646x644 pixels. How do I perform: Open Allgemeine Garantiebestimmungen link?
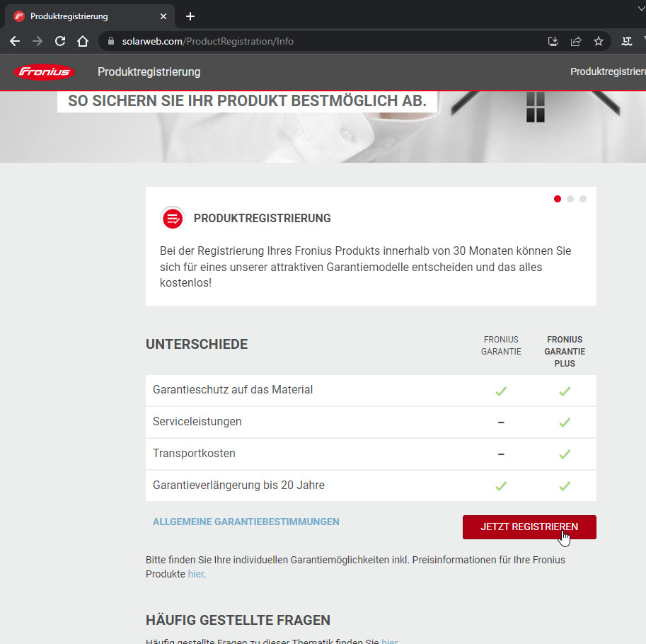pos(246,522)
